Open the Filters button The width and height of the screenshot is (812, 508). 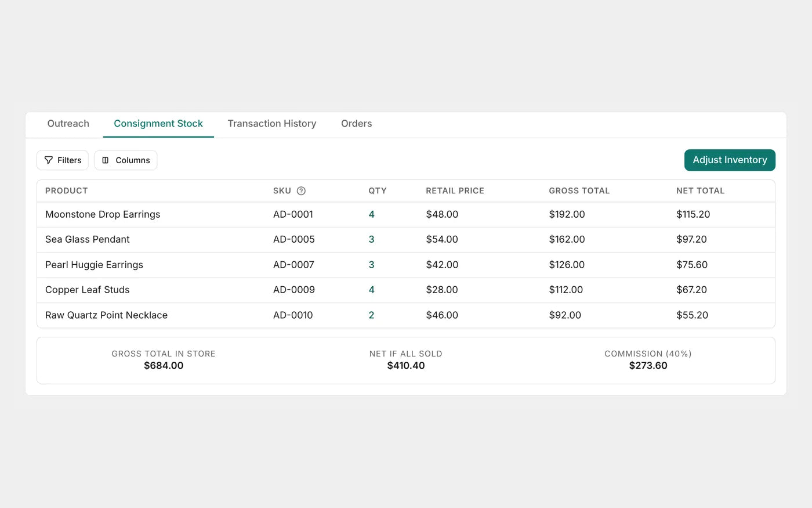pos(63,160)
